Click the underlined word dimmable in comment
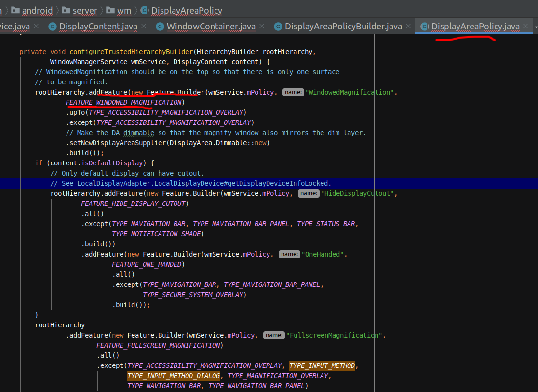538x392 pixels. [x=139, y=133]
